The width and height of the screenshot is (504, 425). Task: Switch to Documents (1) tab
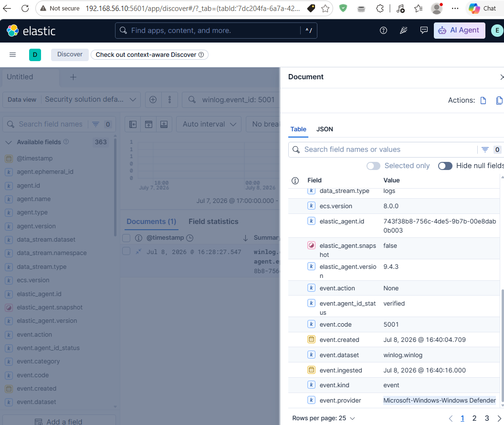click(x=151, y=222)
